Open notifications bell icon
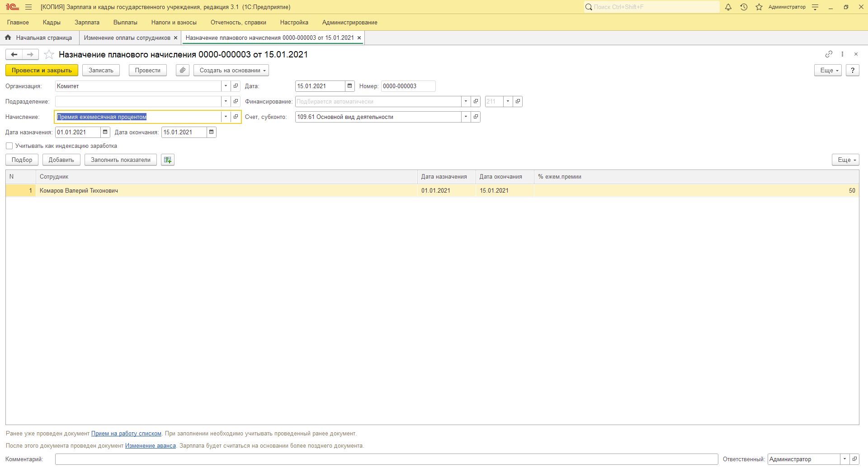Viewport: 868px width, 468px height. pos(728,7)
